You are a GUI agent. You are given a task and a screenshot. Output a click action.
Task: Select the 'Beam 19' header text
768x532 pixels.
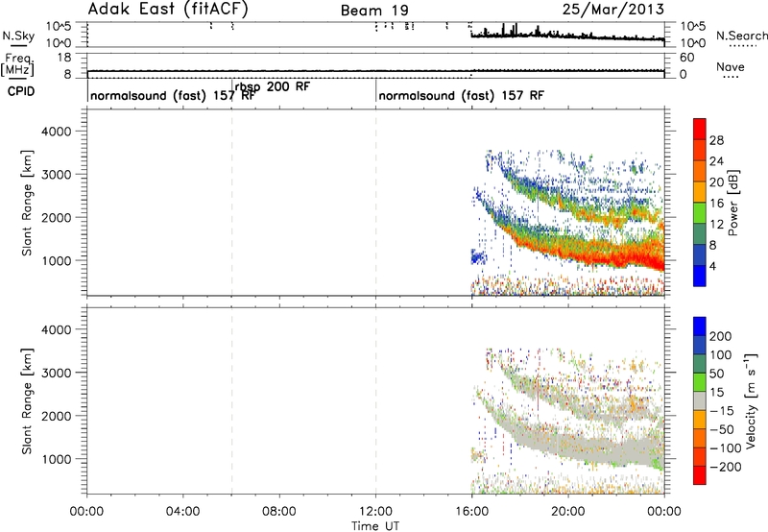(x=374, y=11)
